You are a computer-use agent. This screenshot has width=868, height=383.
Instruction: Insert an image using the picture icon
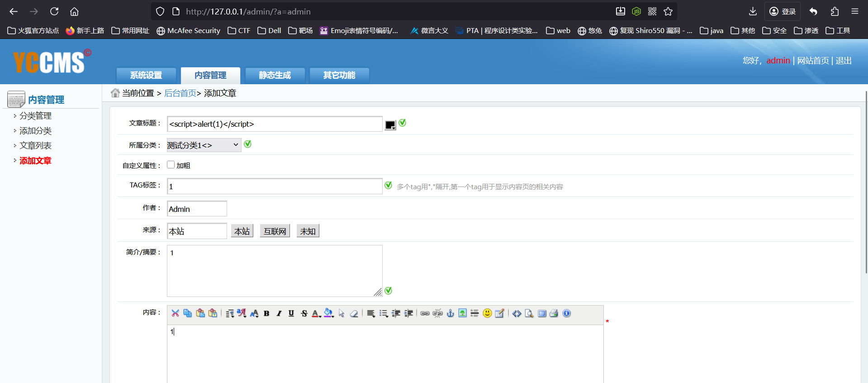coord(462,313)
